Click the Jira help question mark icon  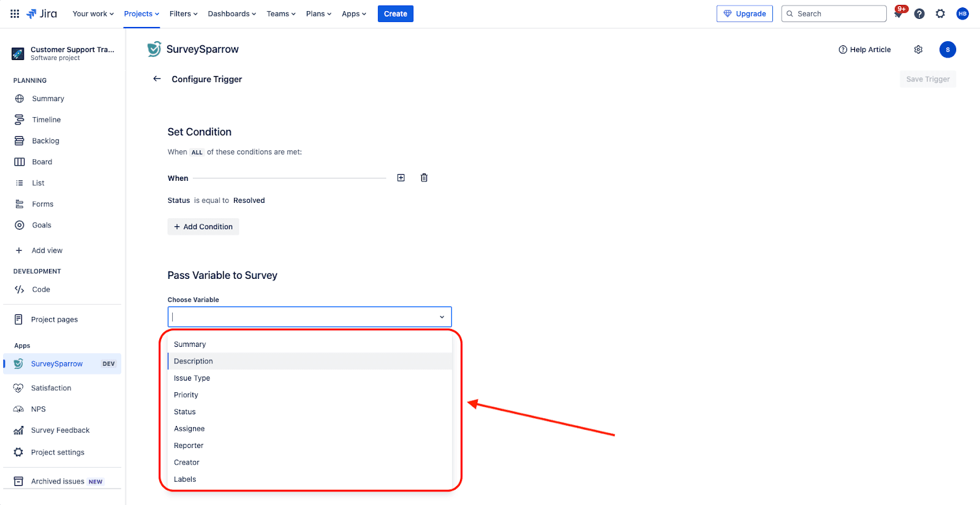[x=919, y=13]
